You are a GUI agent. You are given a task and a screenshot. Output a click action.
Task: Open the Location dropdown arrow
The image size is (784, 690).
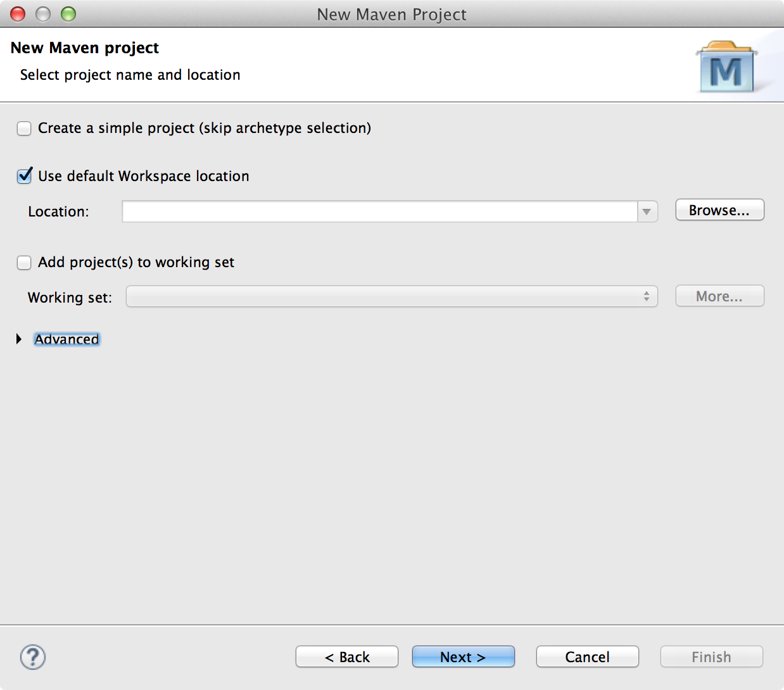pos(647,211)
